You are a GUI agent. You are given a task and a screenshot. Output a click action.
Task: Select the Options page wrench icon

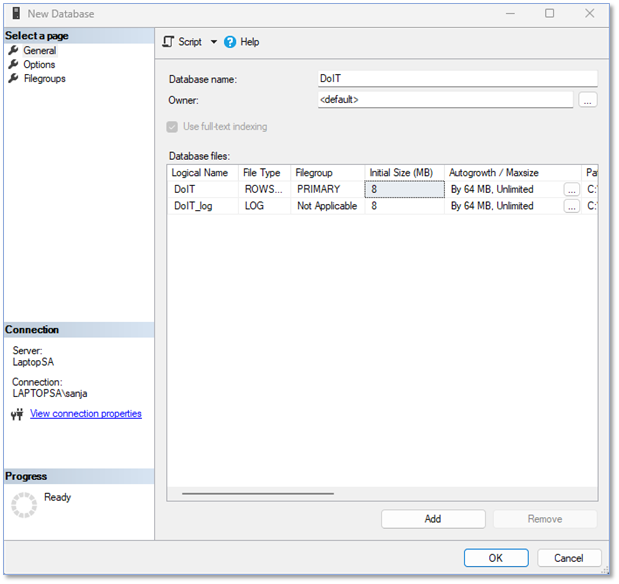(x=14, y=65)
